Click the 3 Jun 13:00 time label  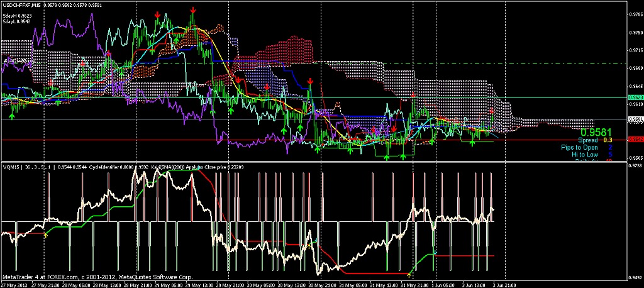click(x=474, y=285)
